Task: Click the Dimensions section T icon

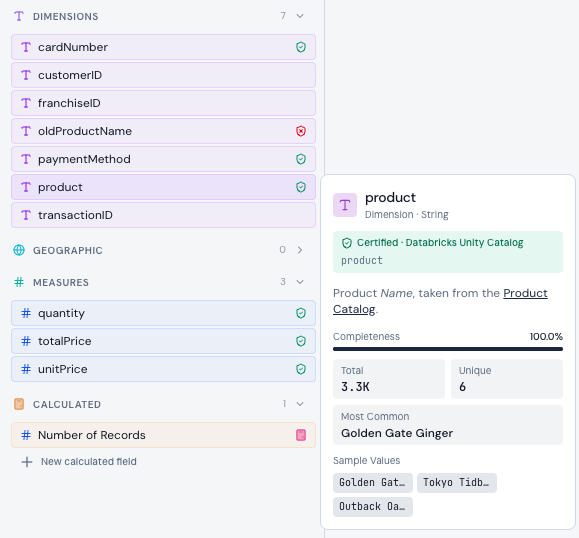Action: [x=19, y=16]
